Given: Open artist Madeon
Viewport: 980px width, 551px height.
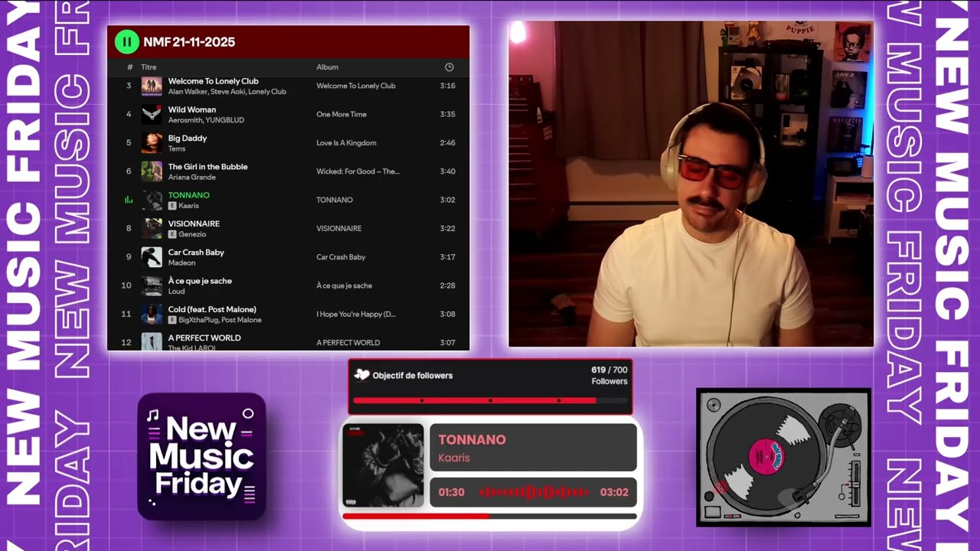Looking at the screenshot, I should pyautogui.click(x=181, y=263).
